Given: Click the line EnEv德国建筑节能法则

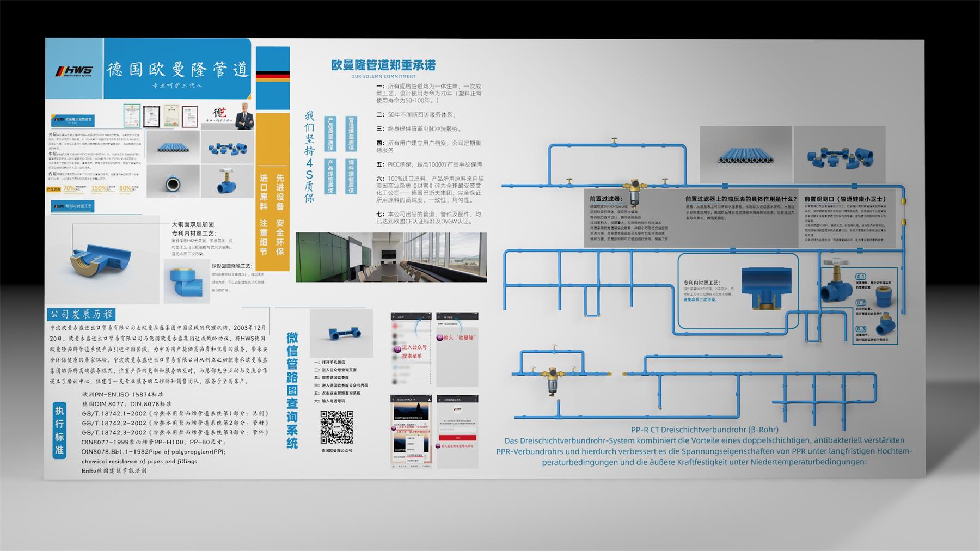Looking at the screenshot, I should coord(114,471).
